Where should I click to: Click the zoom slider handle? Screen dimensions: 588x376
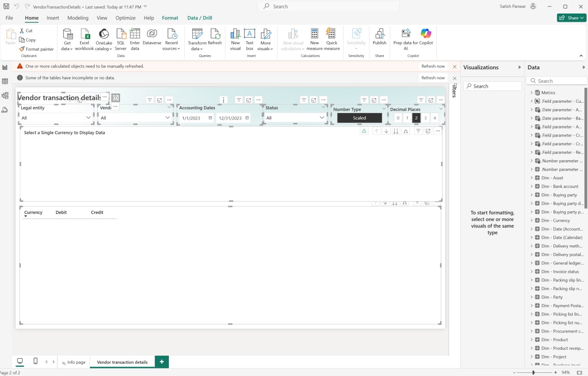533,372
